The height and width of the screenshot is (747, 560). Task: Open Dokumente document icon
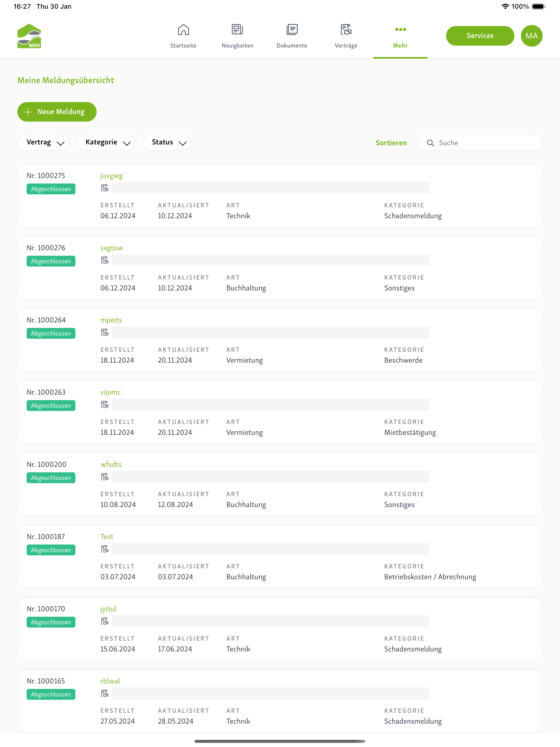292,29
